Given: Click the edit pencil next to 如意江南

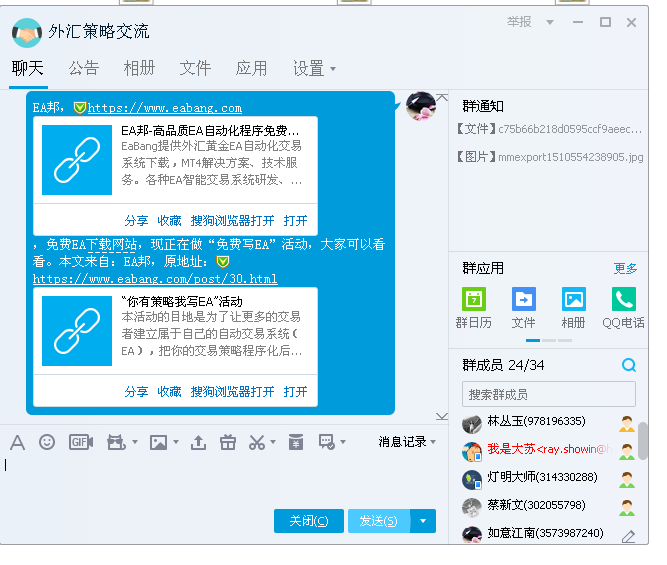Looking at the screenshot, I should [628, 536].
